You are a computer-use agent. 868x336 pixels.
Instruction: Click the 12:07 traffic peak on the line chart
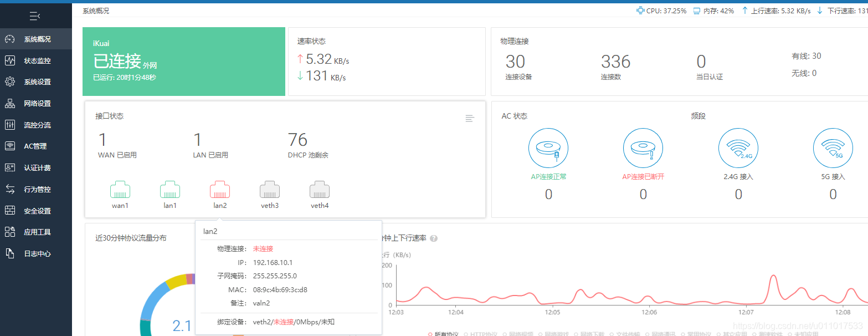tap(773, 277)
